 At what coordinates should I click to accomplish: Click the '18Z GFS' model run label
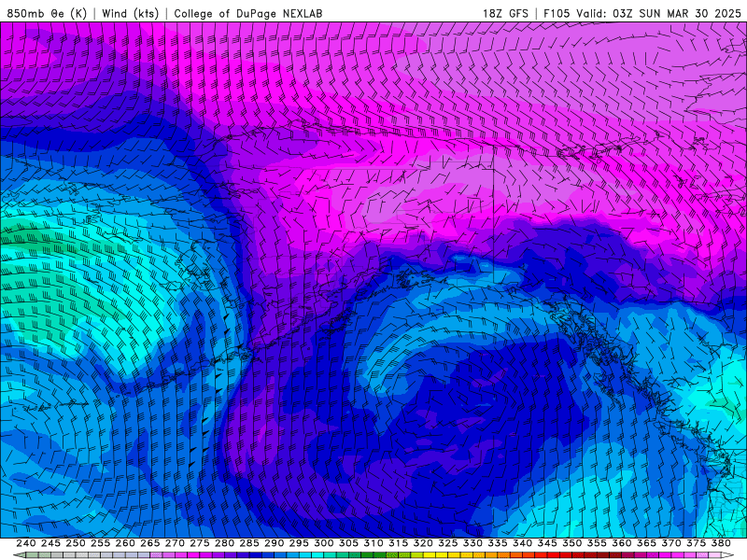505,13
